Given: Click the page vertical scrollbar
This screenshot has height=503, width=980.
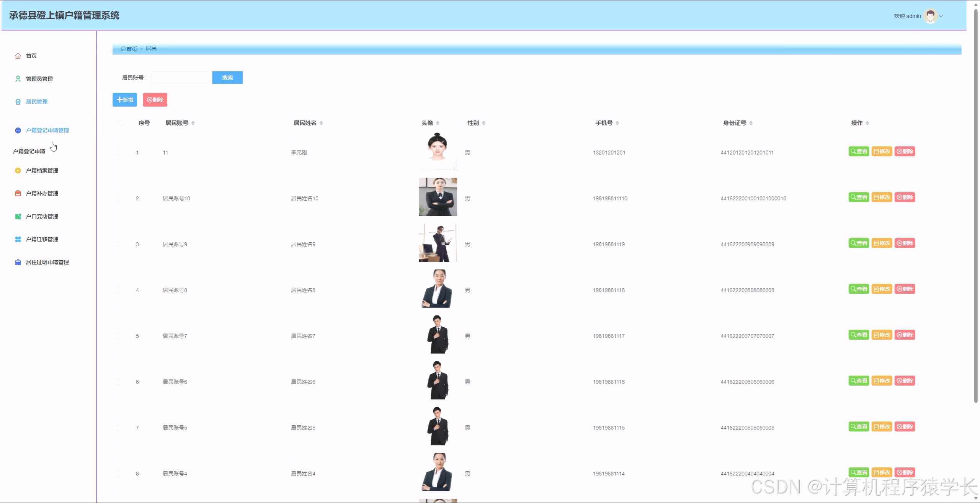Looking at the screenshot, I should tap(976, 207).
